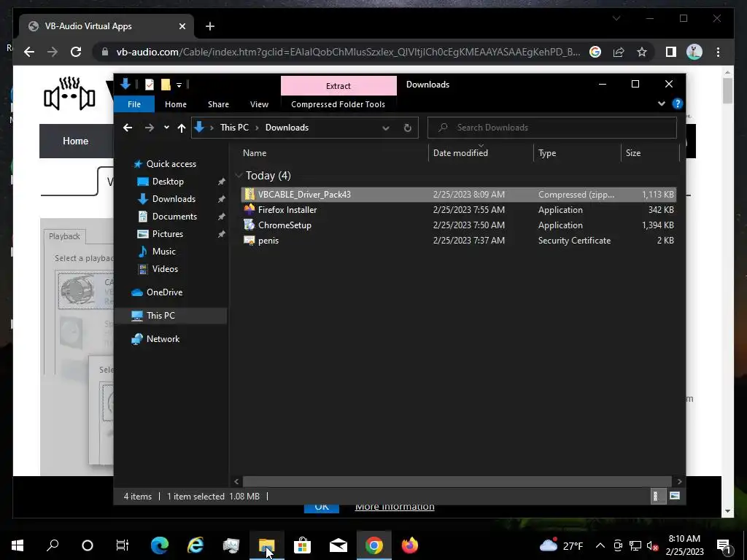747x560 pixels.
Task: Go up one folder level
Action: point(181,128)
